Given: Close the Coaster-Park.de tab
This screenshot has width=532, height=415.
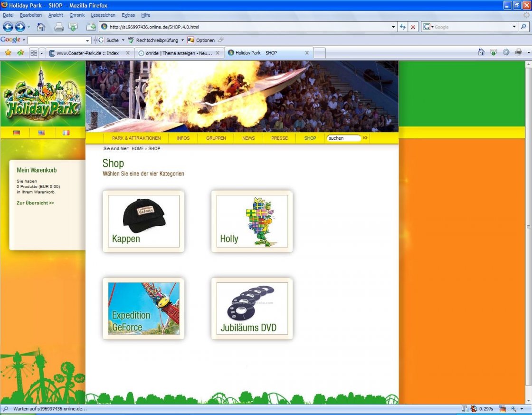Looking at the screenshot, I should [128, 53].
